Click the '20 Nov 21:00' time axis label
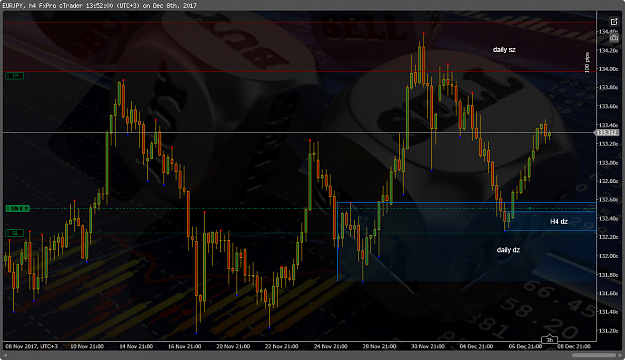625x360 pixels. tap(233, 346)
